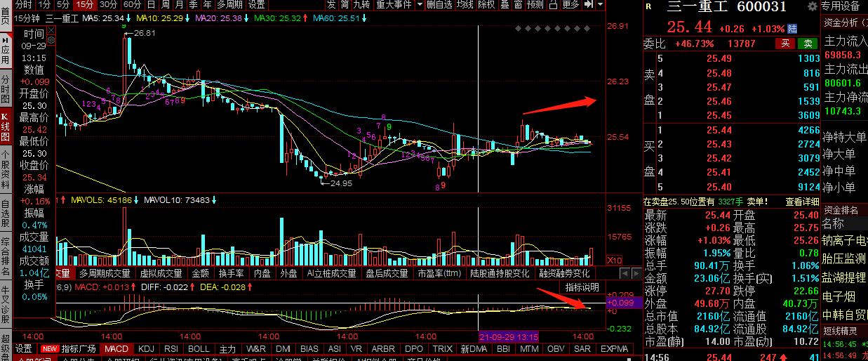Viewport: 868px width, 361px height.
Task: Expand the 重大事件 dropdown arrow
Action: point(420,5)
